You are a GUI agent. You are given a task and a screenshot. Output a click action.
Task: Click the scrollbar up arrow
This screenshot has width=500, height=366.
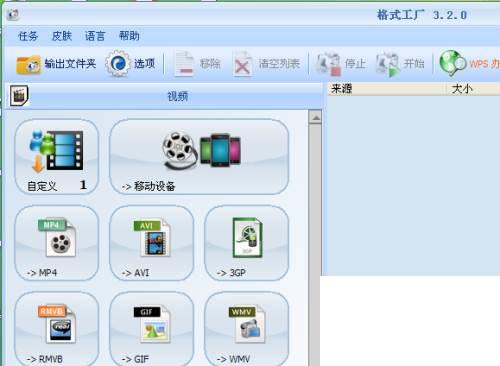tap(315, 118)
